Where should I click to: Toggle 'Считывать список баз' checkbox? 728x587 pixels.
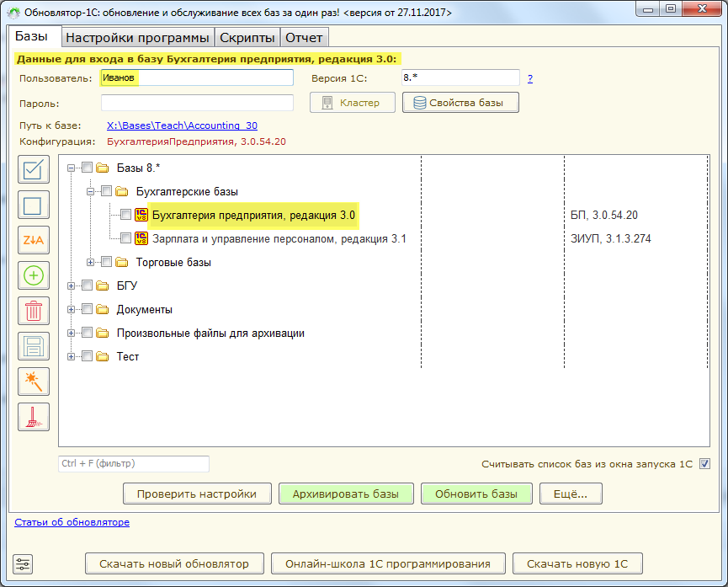[x=705, y=463]
